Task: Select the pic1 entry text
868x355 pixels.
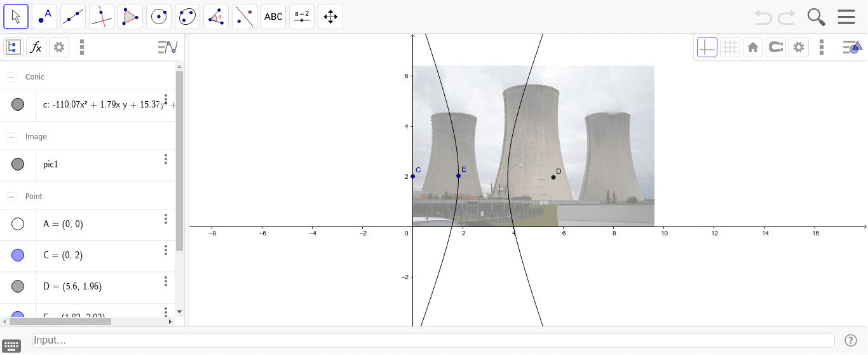Action: tap(52, 164)
